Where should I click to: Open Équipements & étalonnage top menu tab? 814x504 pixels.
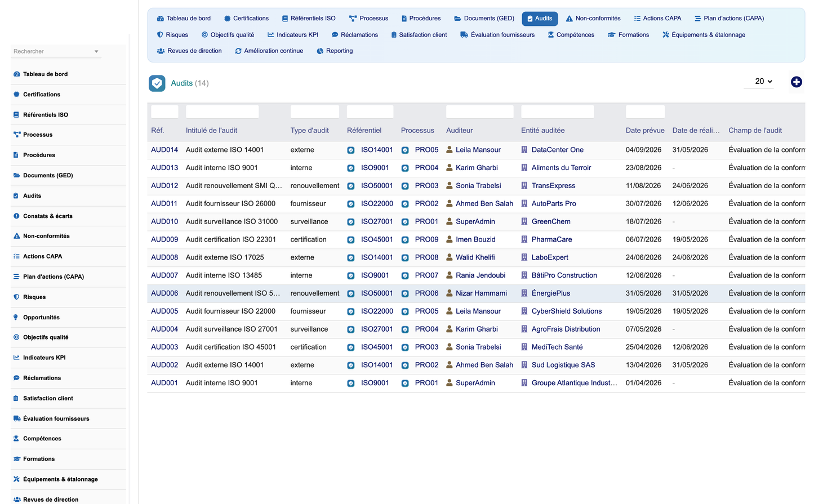[704, 35]
